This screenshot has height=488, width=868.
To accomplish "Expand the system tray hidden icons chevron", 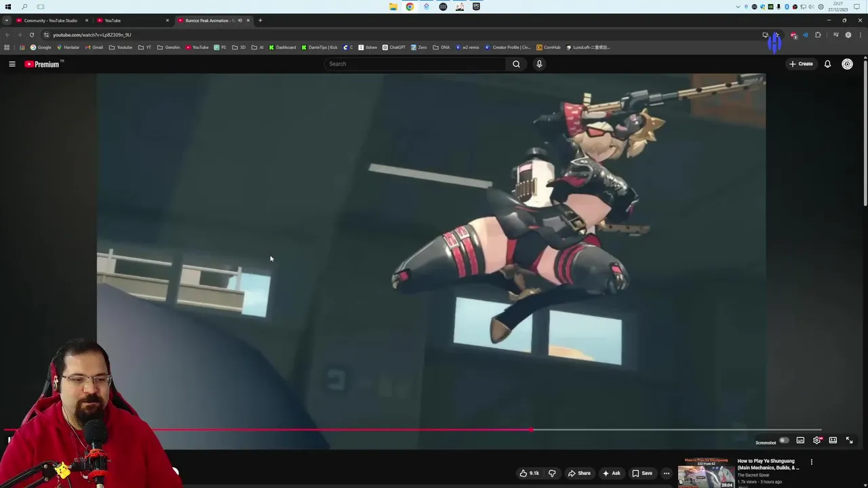I will click(738, 7).
